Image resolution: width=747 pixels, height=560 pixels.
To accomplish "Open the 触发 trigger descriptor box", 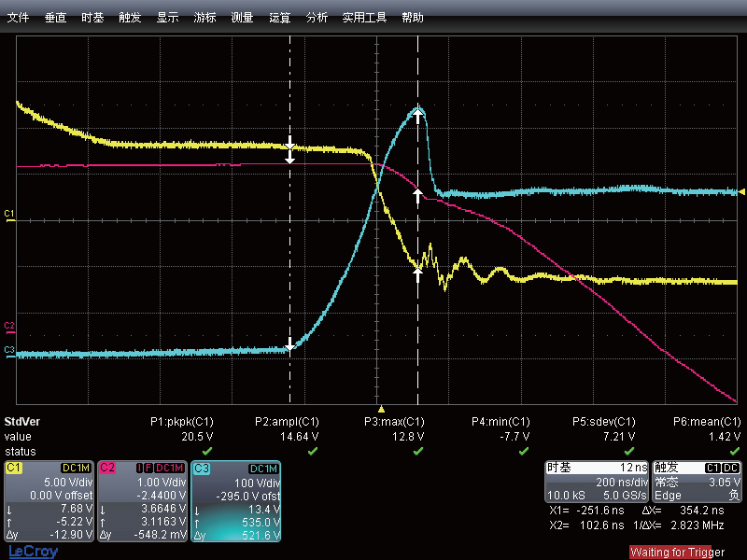I will pyautogui.click(x=697, y=482).
